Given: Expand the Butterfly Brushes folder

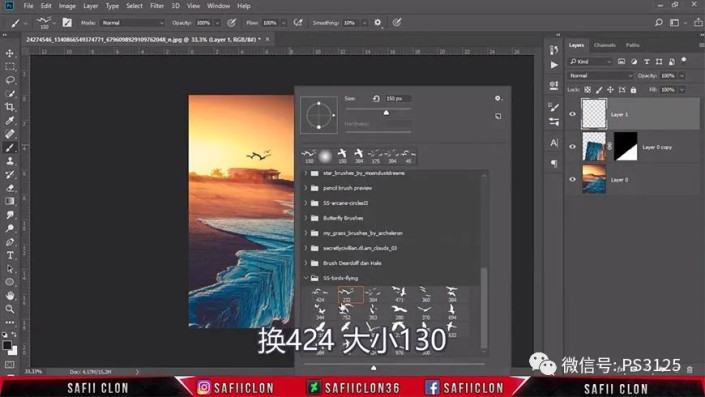Looking at the screenshot, I should pyautogui.click(x=306, y=218).
